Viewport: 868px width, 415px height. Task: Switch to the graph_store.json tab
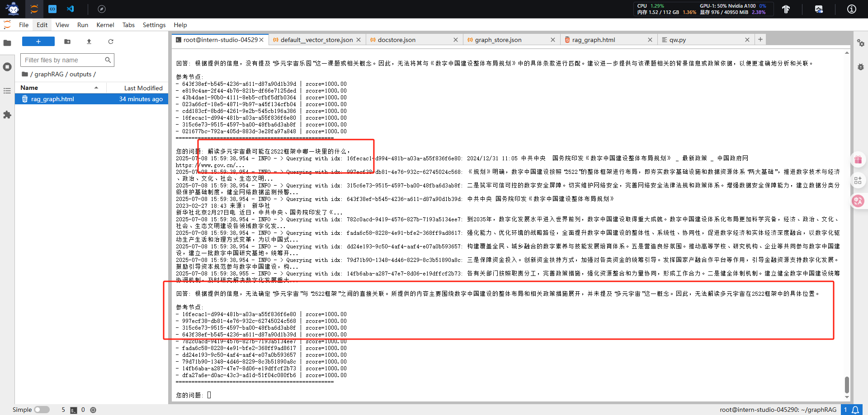point(498,40)
